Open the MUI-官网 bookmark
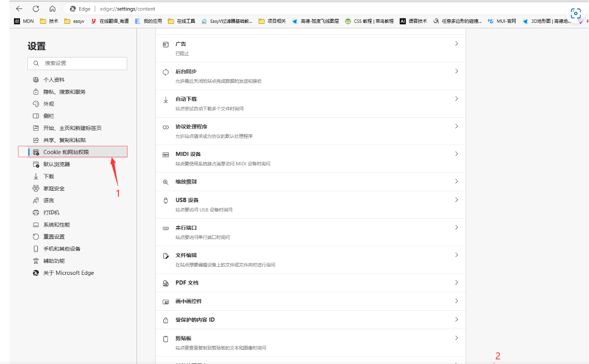589x364 pixels. pyautogui.click(x=502, y=21)
